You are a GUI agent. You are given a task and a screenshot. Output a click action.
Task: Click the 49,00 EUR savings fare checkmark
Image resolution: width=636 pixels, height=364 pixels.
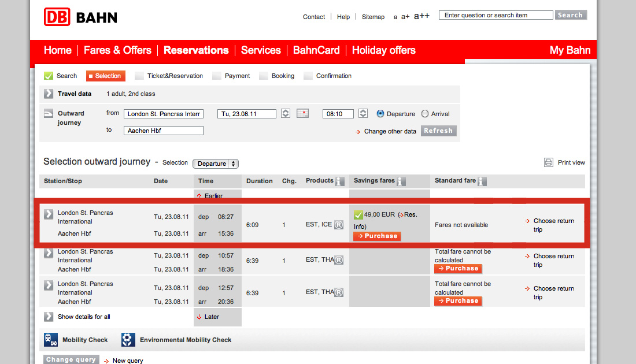tap(358, 215)
